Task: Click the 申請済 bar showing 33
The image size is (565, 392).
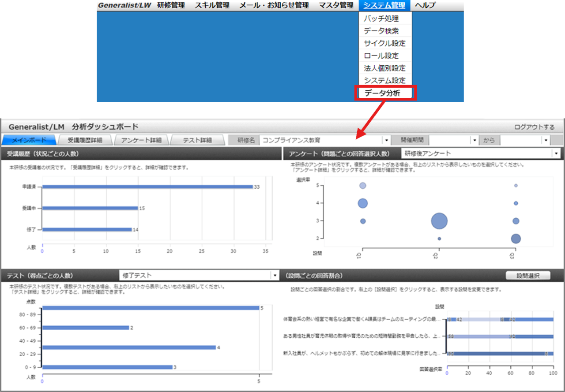Action: click(147, 187)
